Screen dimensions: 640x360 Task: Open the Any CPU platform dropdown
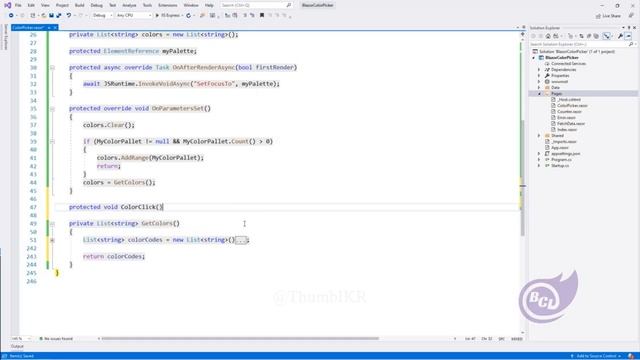(x=133, y=16)
